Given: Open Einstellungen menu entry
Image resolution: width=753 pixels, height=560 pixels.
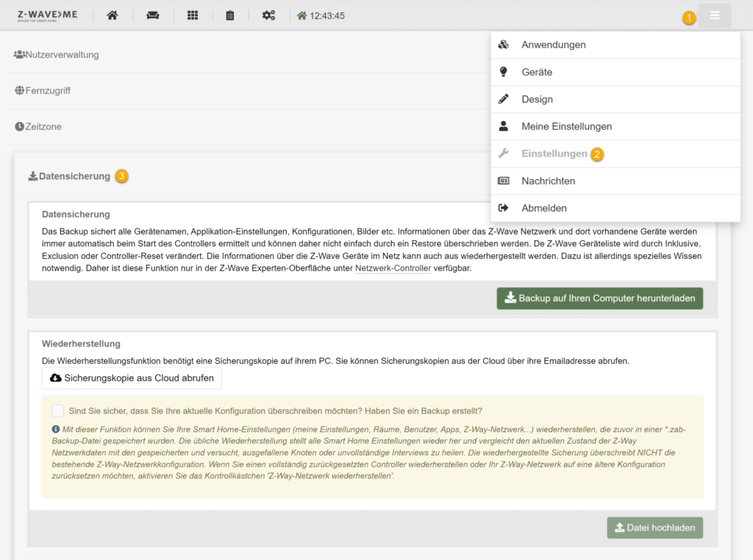Looking at the screenshot, I should tap(615, 154).
